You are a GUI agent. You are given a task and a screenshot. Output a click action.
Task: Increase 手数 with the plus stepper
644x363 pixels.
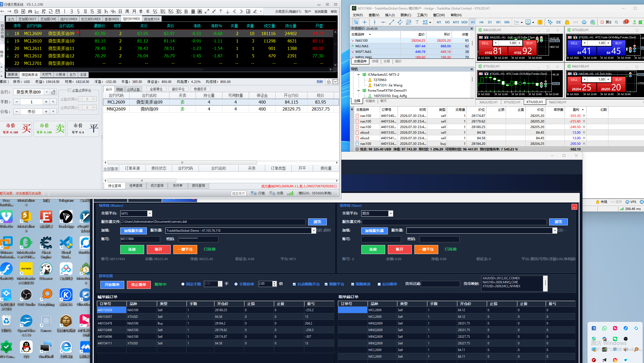(46, 102)
